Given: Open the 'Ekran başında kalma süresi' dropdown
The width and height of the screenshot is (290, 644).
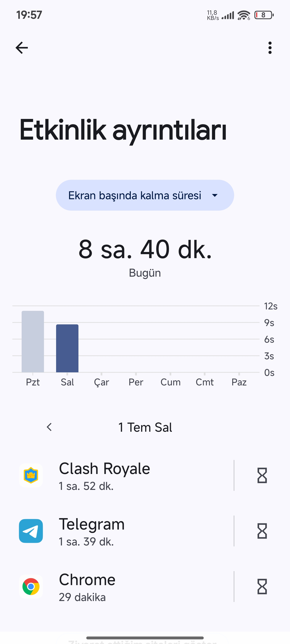Looking at the screenshot, I should coord(145,195).
